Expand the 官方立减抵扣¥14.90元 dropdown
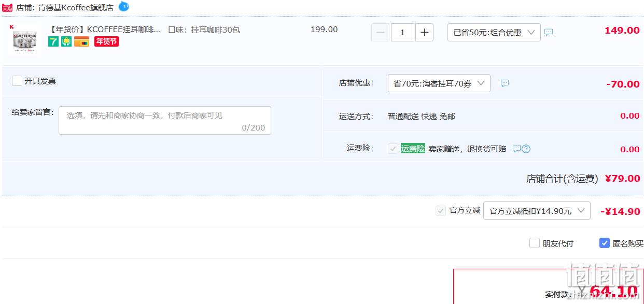Image resolution: width=644 pixels, height=304 pixels. pos(537,210)
